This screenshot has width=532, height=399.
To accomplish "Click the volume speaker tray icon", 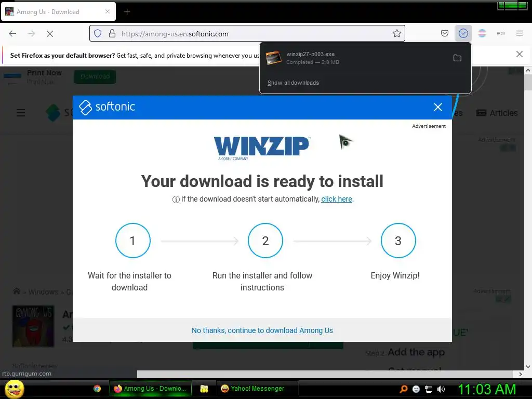I will click(x=441, y=389).
